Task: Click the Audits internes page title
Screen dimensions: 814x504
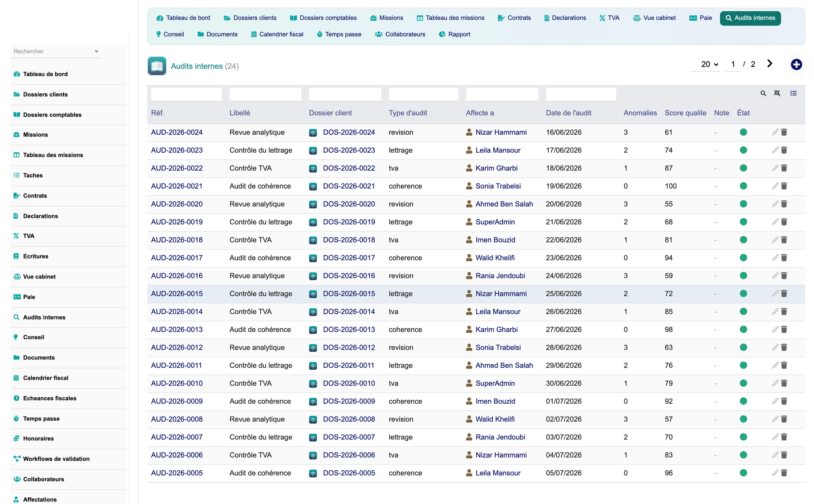Action: (x=197, y=66)
